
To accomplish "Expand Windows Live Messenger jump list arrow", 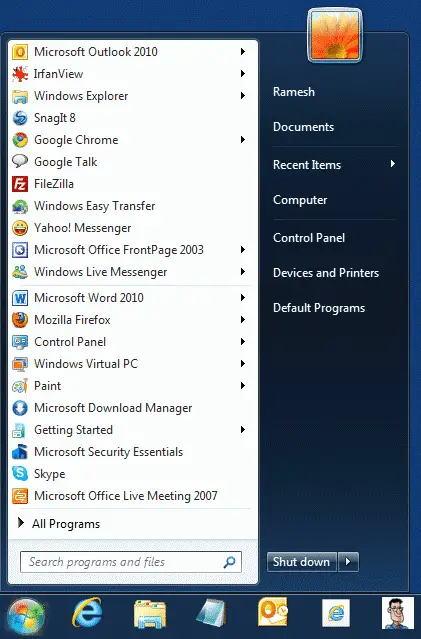I will (243, 271).
